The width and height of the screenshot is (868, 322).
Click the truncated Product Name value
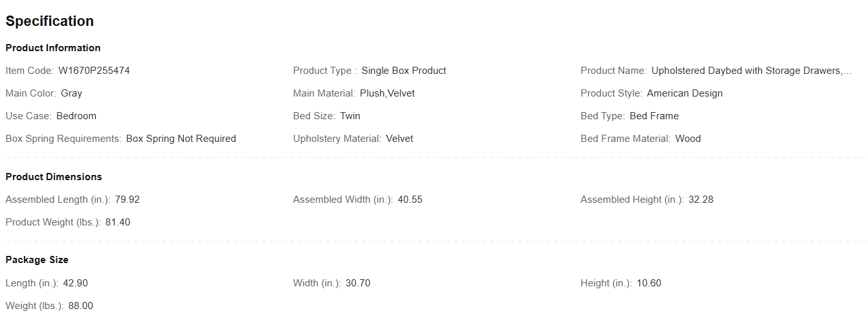751,71
